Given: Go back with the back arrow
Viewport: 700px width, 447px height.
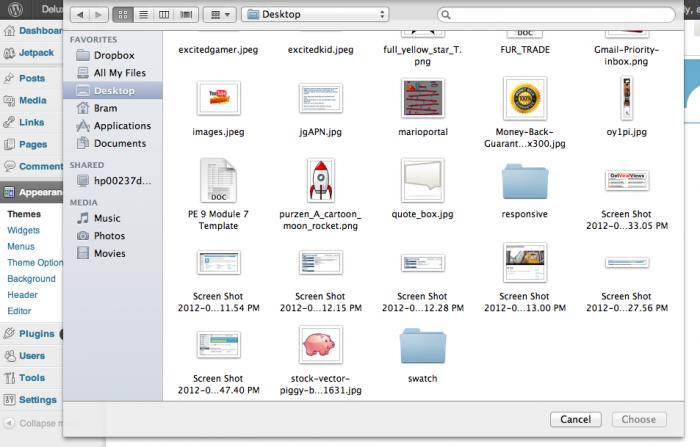Looking at the screenshot, I should pyautogui.click(x=80, y=15).
